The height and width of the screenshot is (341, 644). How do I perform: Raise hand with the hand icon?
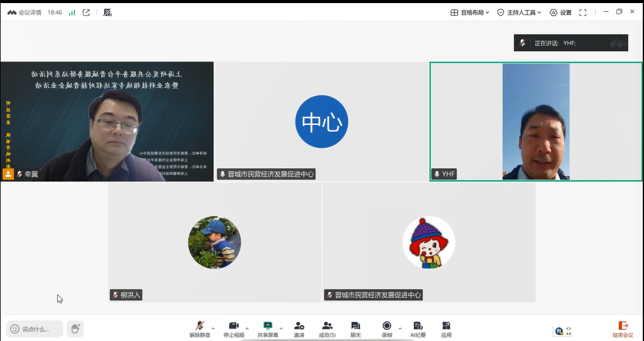pos(76,329)
